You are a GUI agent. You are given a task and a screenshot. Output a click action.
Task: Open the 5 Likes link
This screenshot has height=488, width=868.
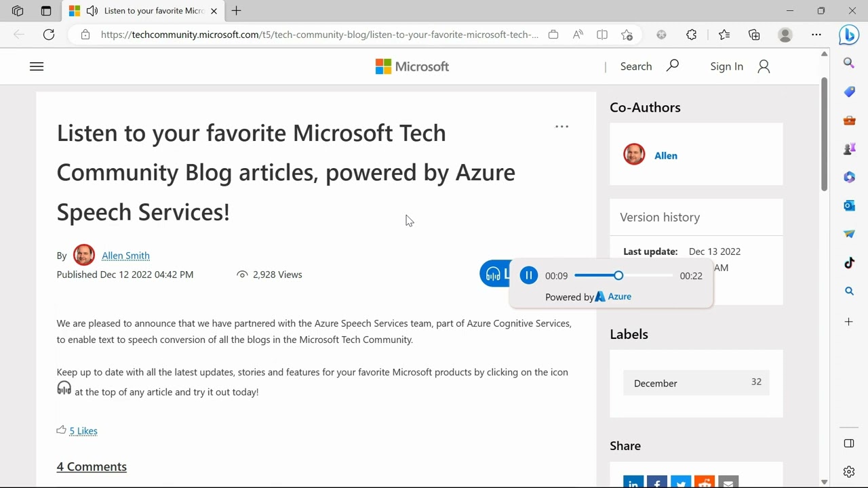(x=83, y=431)
